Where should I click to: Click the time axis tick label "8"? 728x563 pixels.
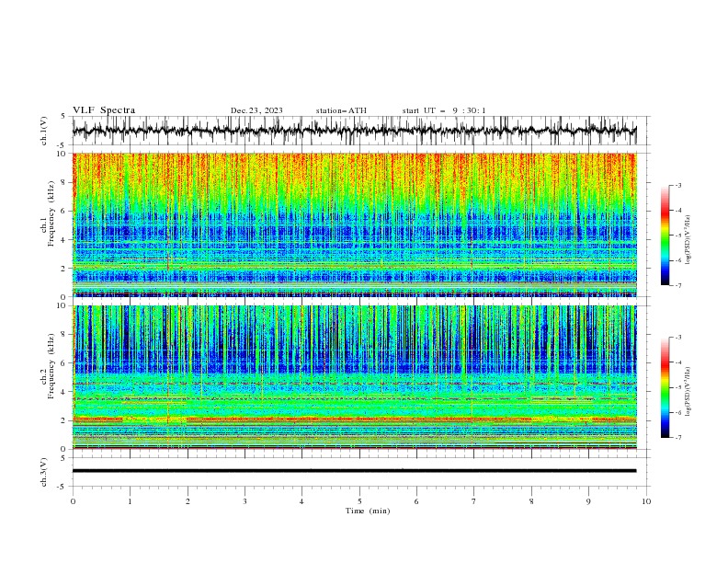pos(531,501)
